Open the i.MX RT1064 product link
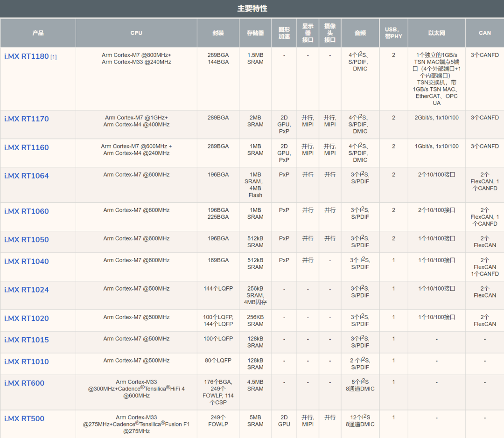 click(x=26, y=176)
